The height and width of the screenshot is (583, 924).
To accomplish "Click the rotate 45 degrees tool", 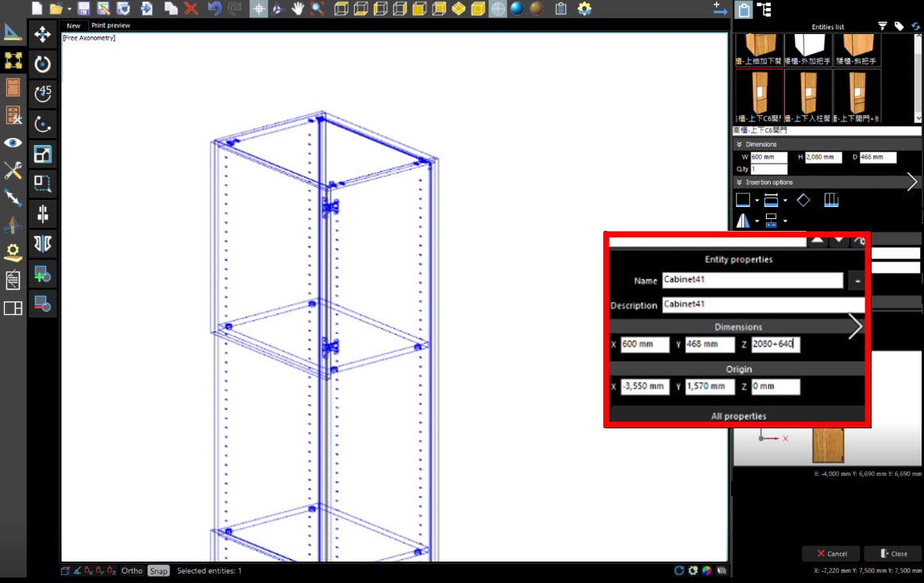I will coord(43,94).
